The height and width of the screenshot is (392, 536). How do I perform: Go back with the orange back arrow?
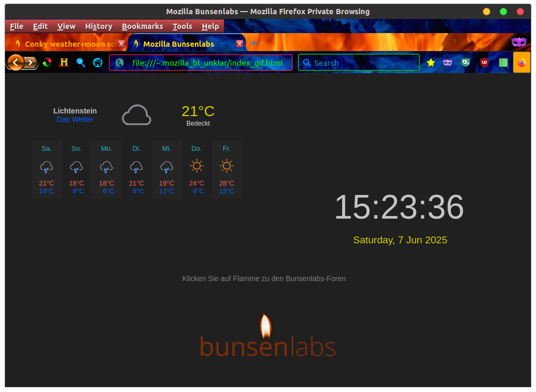click(15, 62)
